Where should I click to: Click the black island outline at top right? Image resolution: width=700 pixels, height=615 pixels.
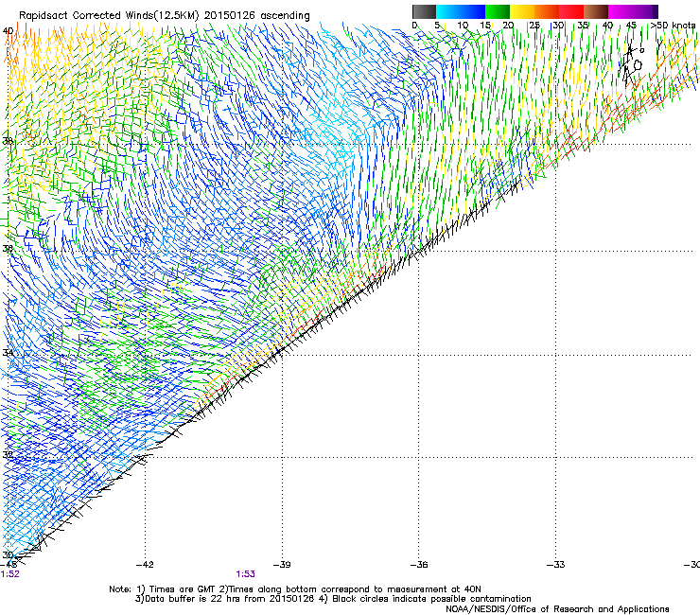(638, 65)
